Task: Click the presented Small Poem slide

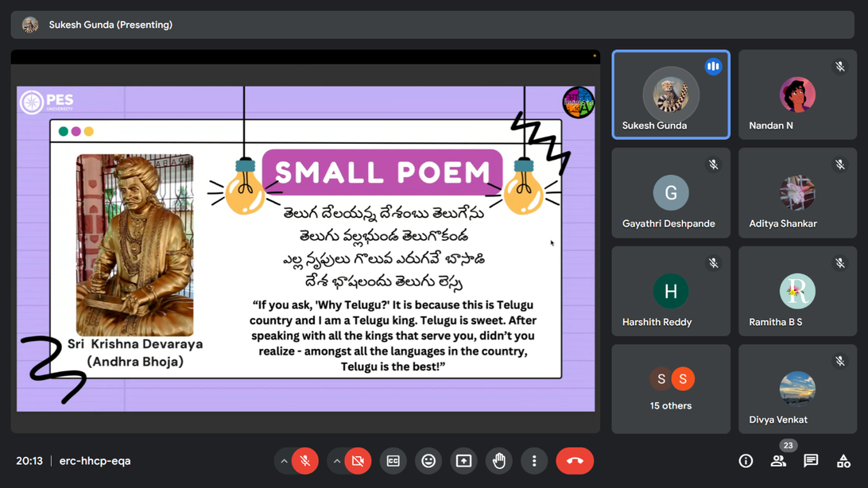Action: 305,248
